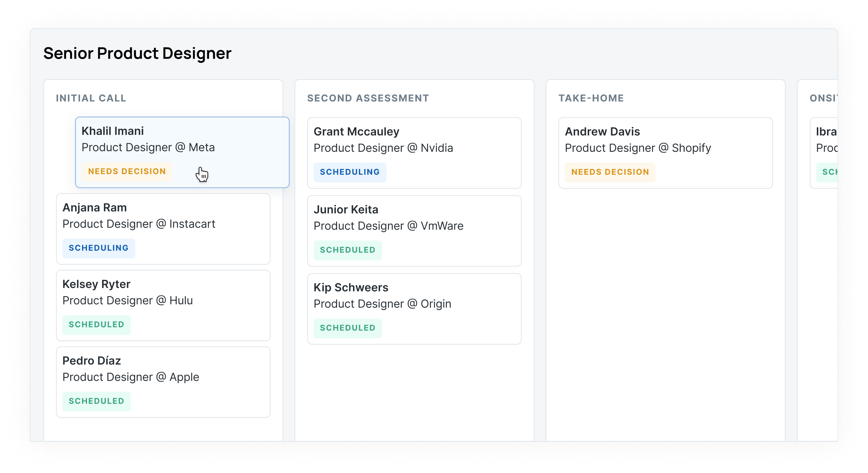868x473 pixels.
Task: Click the NEEDS DECISION badge on Andrew Davis
Action: [610, 172]
